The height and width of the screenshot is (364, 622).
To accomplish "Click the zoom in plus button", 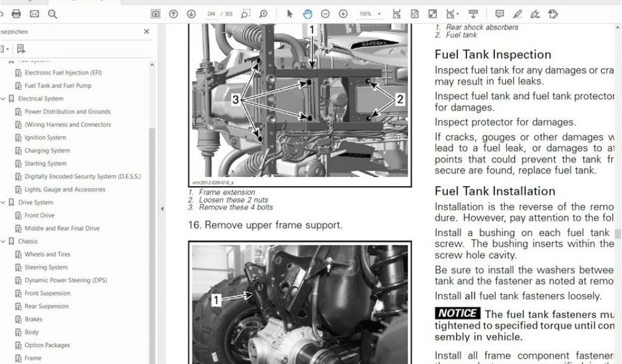I will [343, 14].
